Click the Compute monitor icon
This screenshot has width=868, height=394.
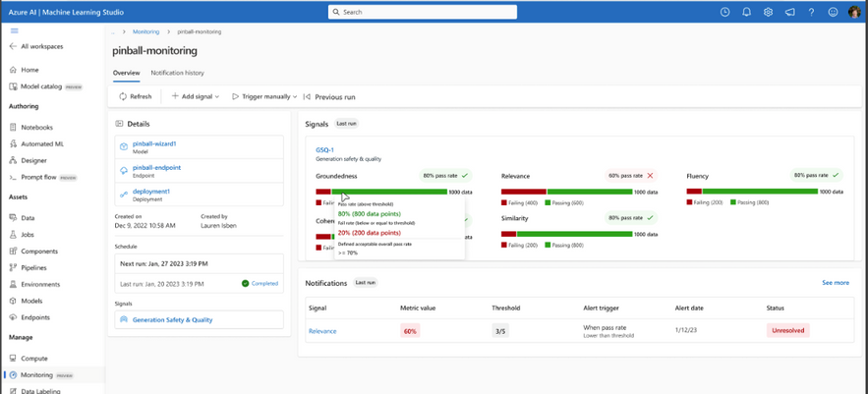14,359
